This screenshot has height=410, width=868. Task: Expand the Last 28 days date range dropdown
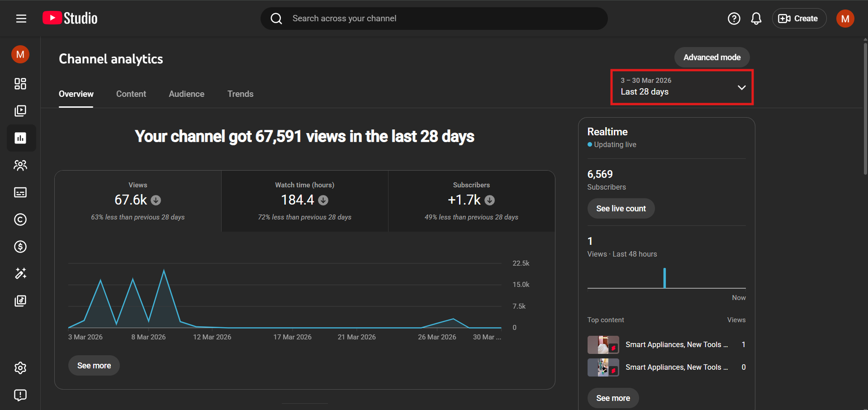click(682, 87)
